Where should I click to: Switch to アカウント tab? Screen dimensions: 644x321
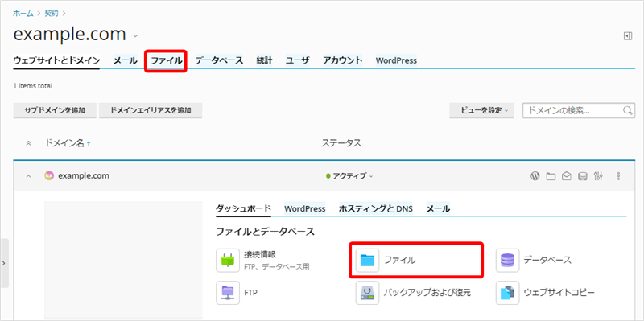[x=342, y=60]
